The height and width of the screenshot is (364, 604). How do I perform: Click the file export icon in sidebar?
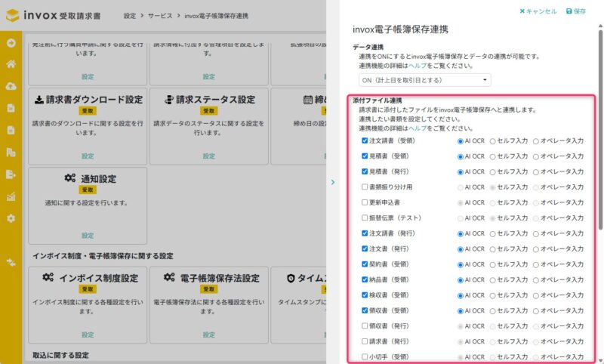pyautogui.click(x=11, y=174)
